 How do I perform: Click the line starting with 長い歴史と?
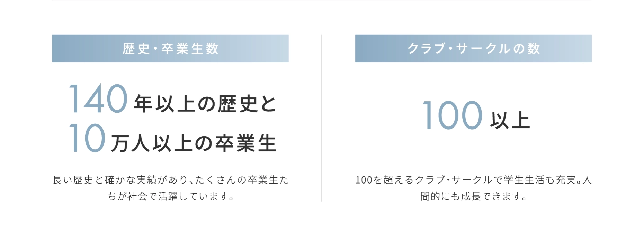170,180
